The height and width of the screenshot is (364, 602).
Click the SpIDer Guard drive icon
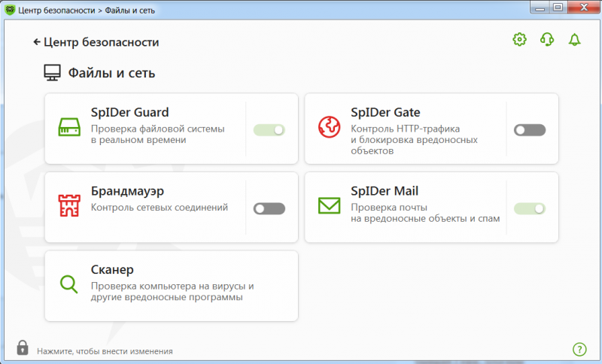69,129
